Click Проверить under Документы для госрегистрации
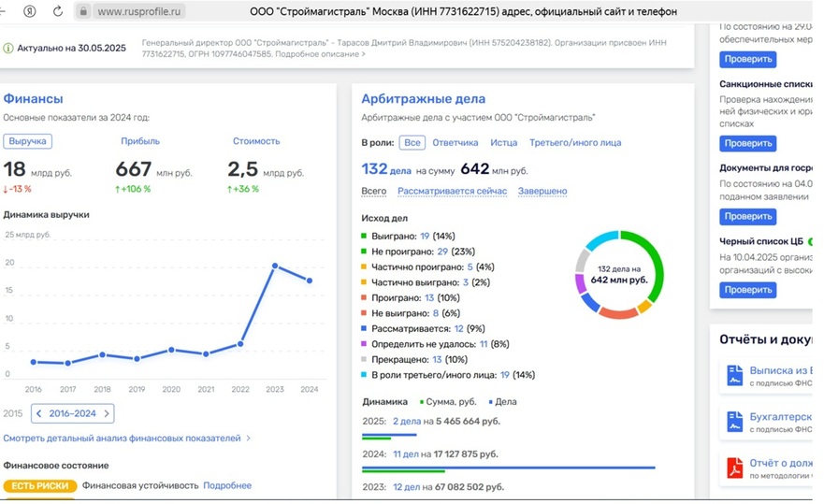 coord(748,217)
